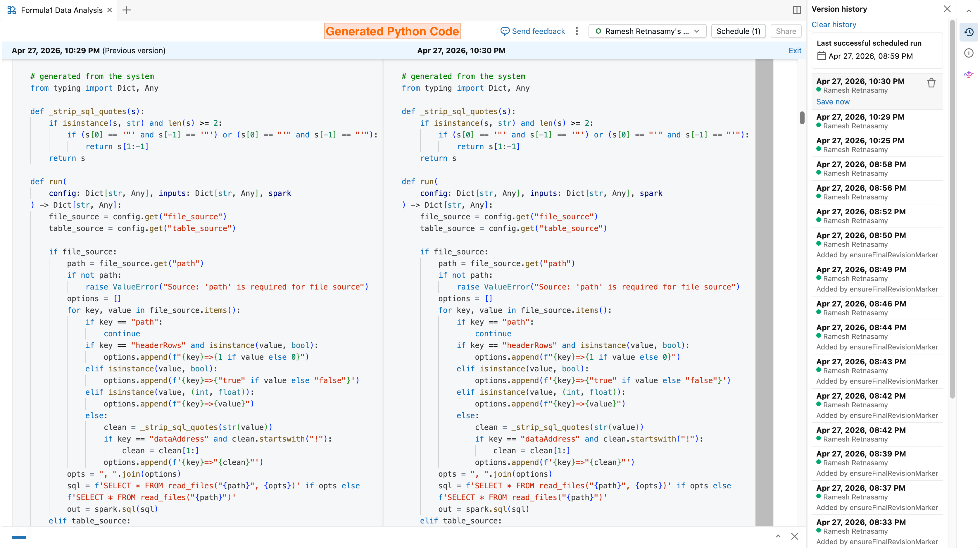This screenshot has height=548, width=980.
Task: Select the Apr 27, 2026, 08:43 PM version
Action: coord(877,371)
